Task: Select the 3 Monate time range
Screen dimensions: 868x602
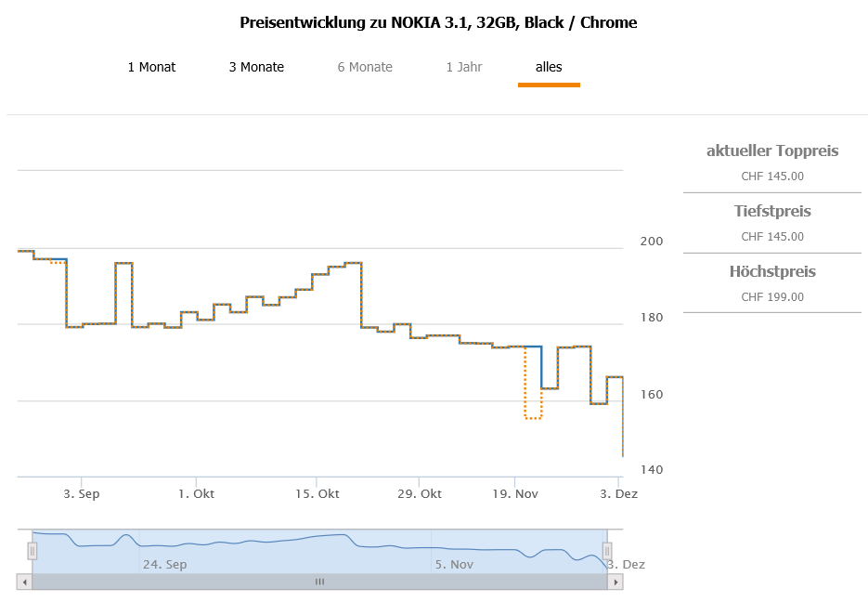Action: pyautogui.click(x=256, y=67)
